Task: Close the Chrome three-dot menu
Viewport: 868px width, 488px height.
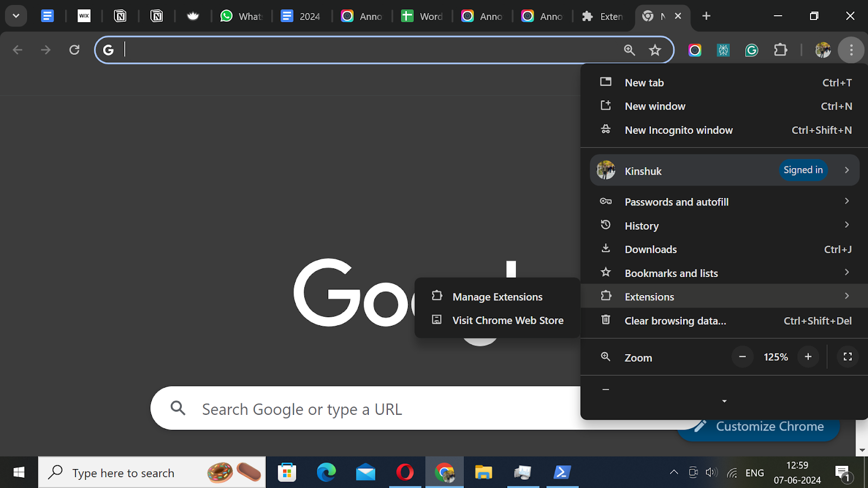Action: pyautogui.click(x=851, y=50)
